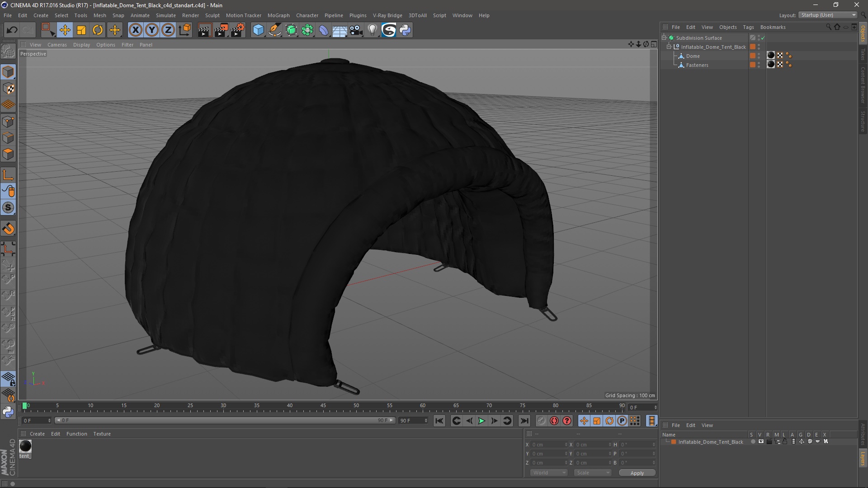The image size is (868, 488).
Task: Click the Workplane grid lock icon
Action: click(8, 379)
